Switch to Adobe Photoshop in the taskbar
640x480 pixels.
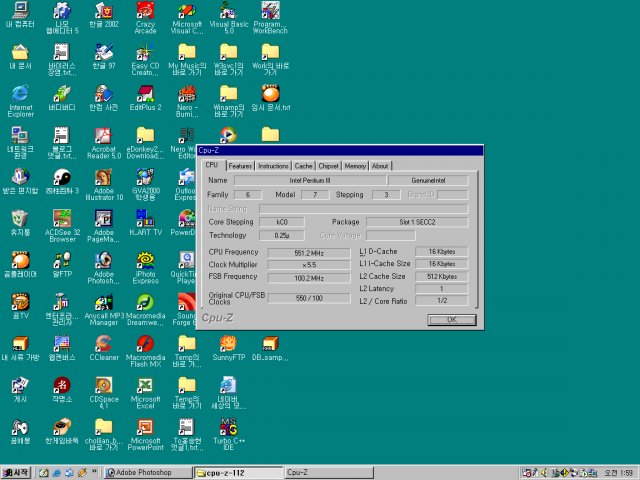[x=147, y=473]
